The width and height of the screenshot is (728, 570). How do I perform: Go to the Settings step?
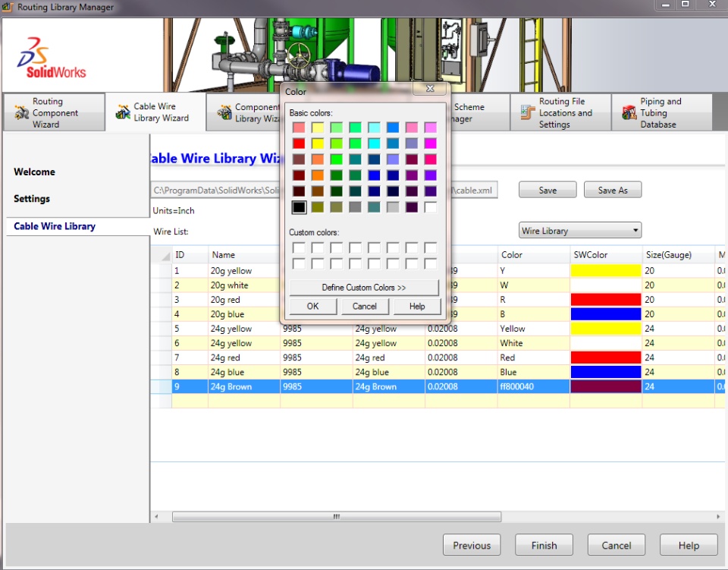pyautogui.click(x=32, y=199)
